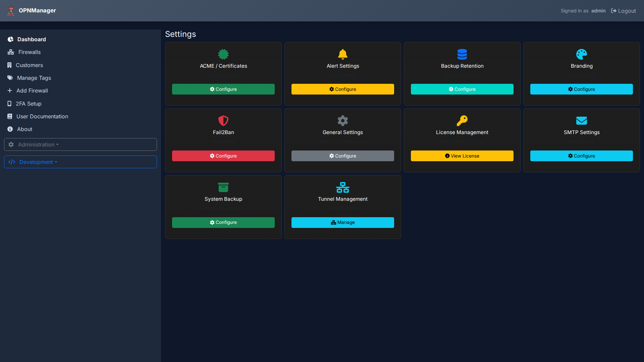The height and width of the screenshot is (362, 644).
Task: Open Firewalls from the sidebar
Action: tap(29, 52)
